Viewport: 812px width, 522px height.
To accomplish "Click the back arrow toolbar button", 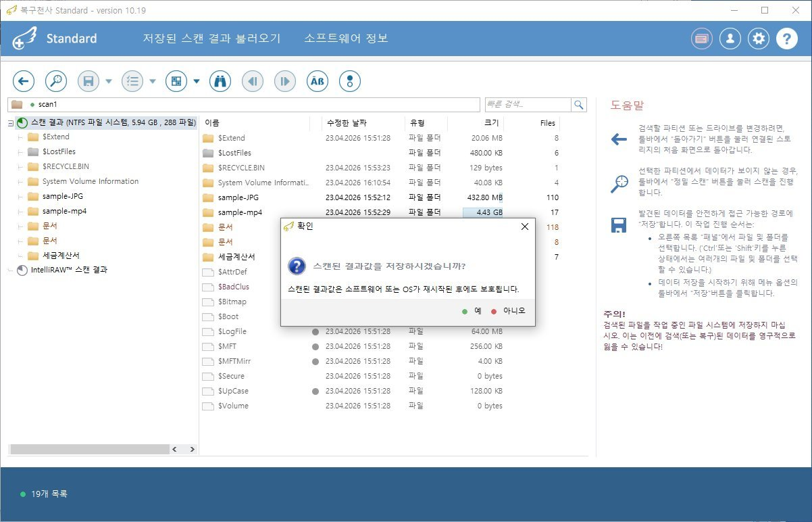I will point(24,81).
